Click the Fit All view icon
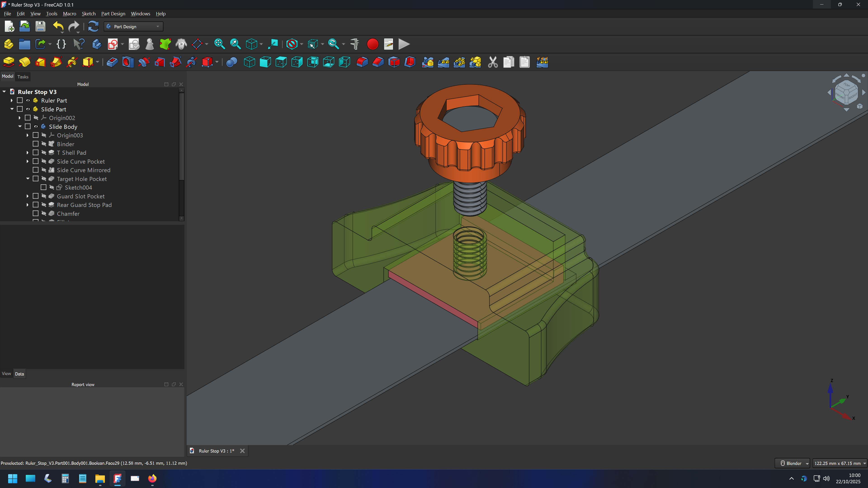This screenshot has height=488, width=868. pyautogui.click(x=220, y=44)
